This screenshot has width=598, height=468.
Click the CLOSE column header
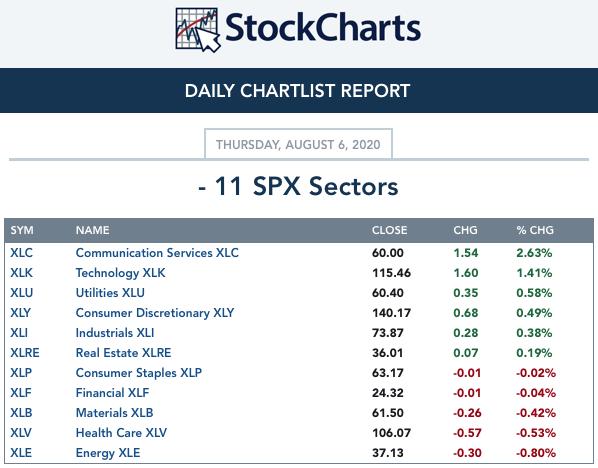pyautogui.click(x=389, y=230)
